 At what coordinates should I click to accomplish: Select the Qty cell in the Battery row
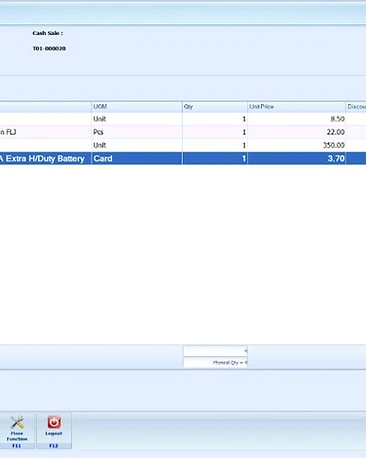tap(215, 158)
